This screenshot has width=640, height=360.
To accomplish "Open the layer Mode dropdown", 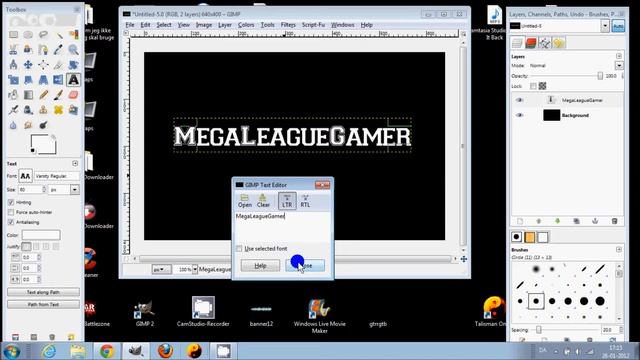I will [x=619, y=66].
